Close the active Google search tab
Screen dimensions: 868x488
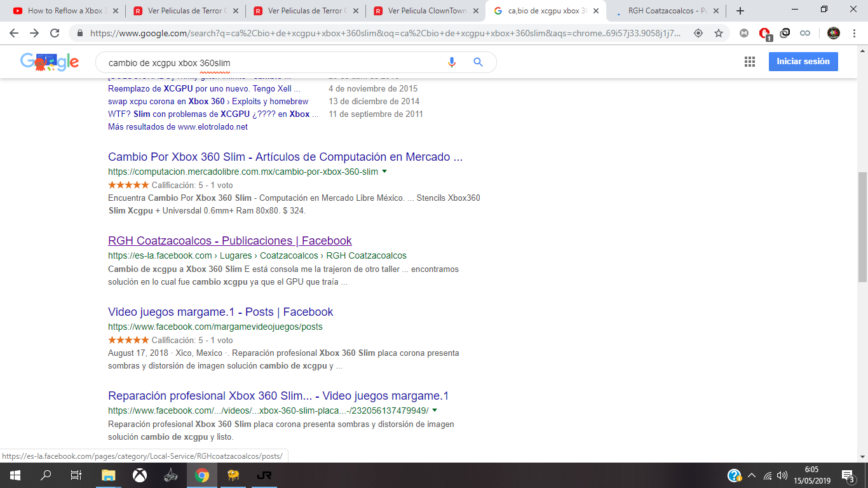pyautogui.click(x=597, y=11)
